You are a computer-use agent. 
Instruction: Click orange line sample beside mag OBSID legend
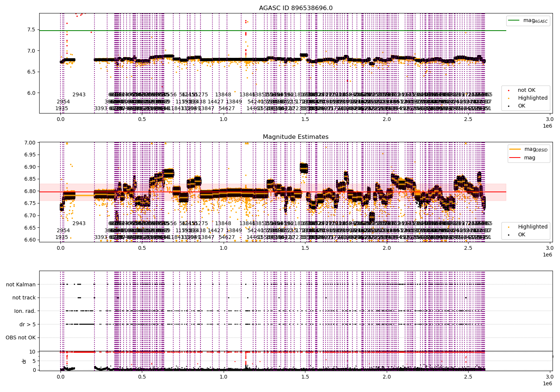(515, 149)
